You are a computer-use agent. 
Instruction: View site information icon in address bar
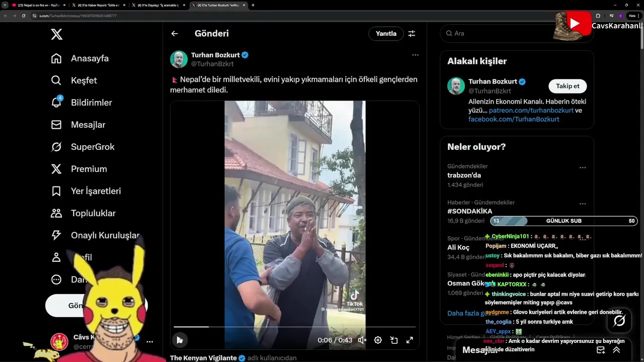[x=34, y=16]
